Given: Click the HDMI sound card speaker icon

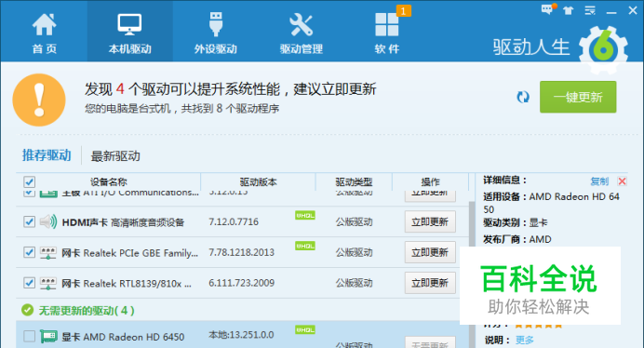Looking at the screenshot, I should pyautogui.click(x=48, y=221).
